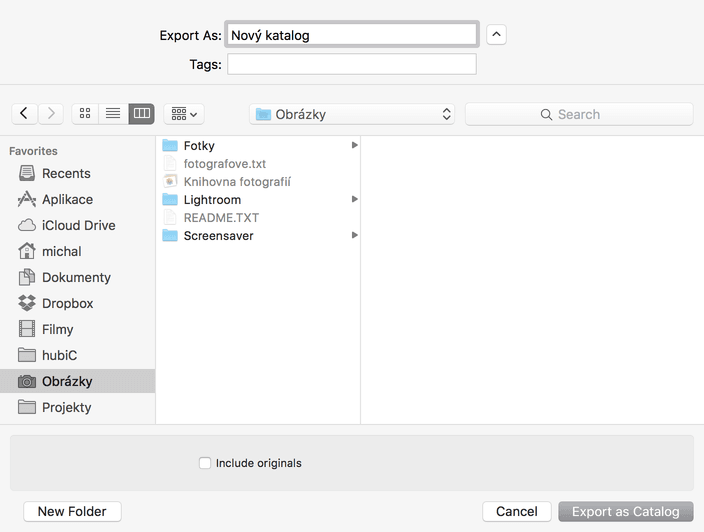Open the item grouping dropdown
Viewport: 704px width, 532px height.
(x=184, y=114)
